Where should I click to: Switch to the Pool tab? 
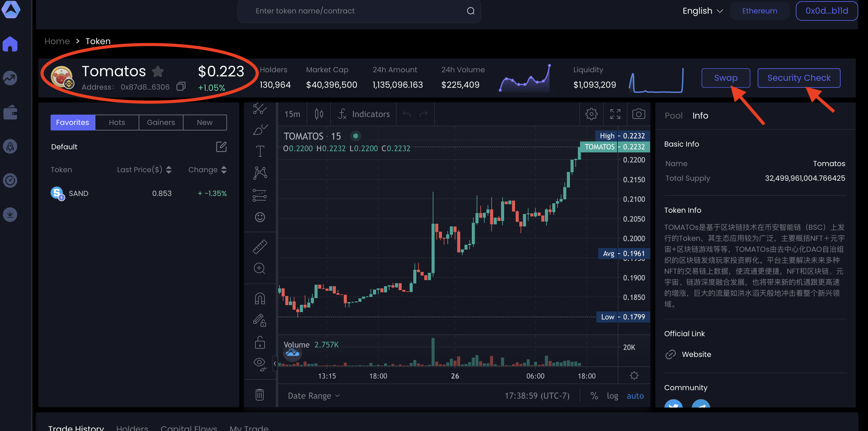673,116
